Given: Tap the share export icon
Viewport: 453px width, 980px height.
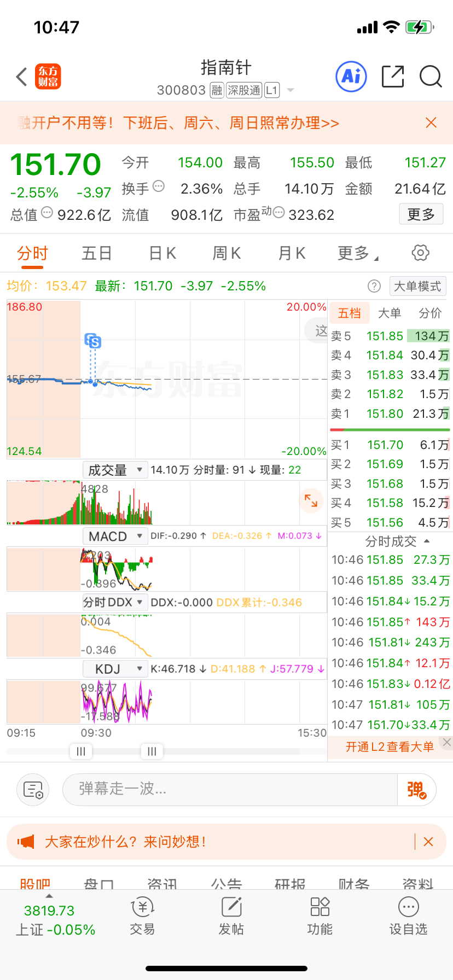Looking at the screenshot, I should 393,77.
